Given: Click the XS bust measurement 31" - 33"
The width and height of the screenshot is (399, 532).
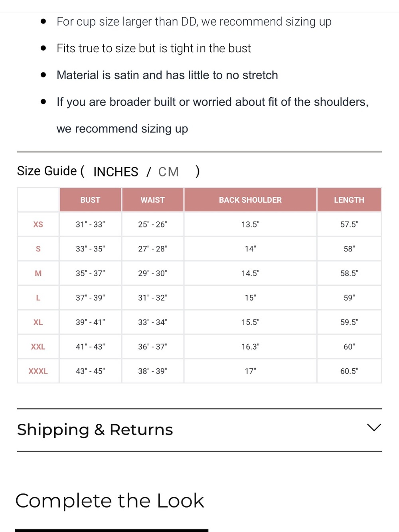Looking at the screenshot, I should tap(90, 224).
